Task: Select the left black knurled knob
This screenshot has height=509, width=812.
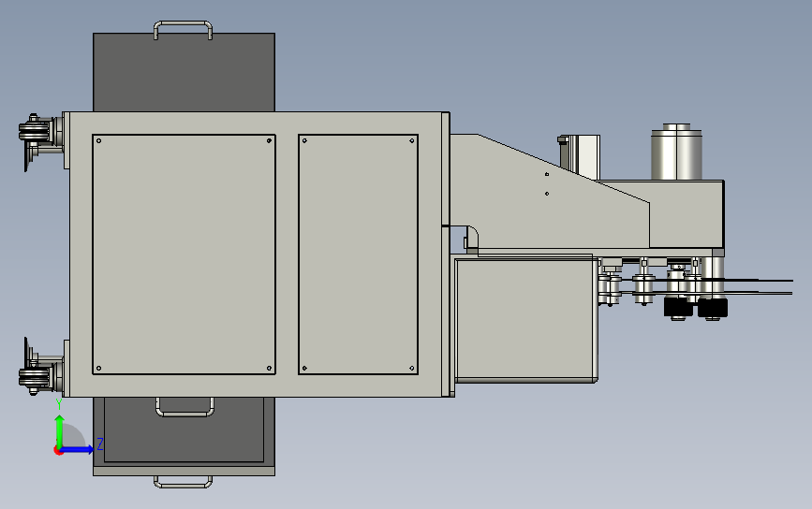Action: coord(678,307)
